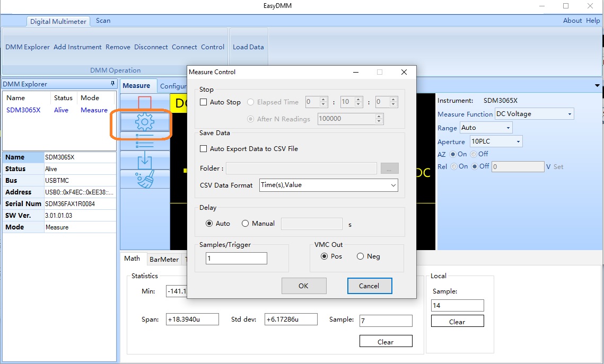
Task: Open the BarMeter tab
Action: click(x=164, y=259)
